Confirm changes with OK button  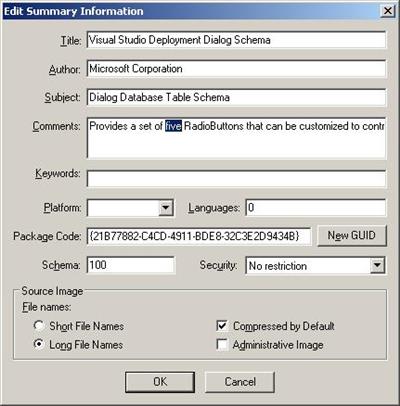[x=160, y=382]
